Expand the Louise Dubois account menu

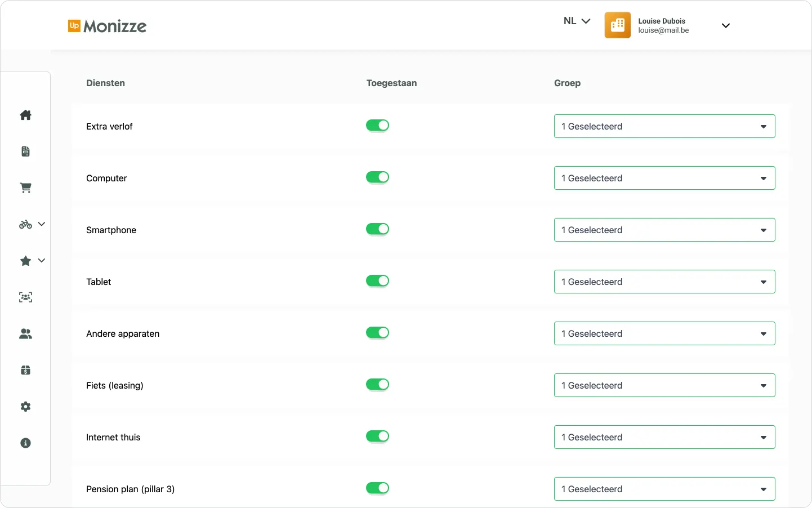[726, 25]
